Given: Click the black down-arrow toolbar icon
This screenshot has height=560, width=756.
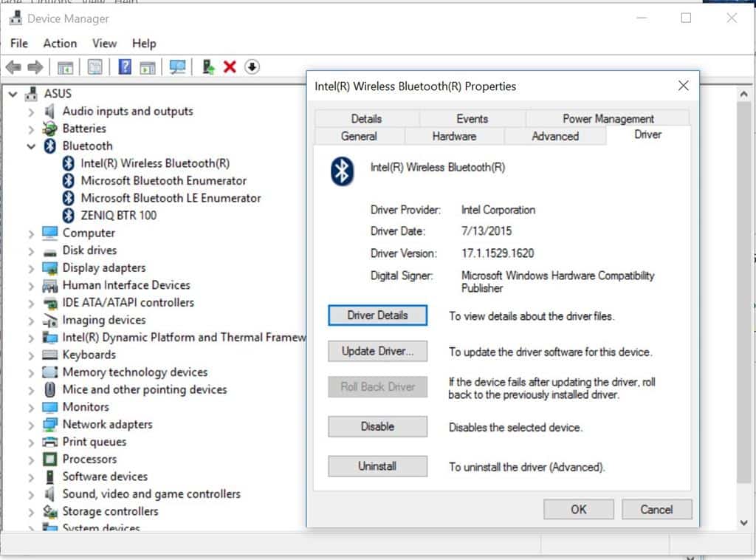Looking at the screenshot, I should (252, 67).
